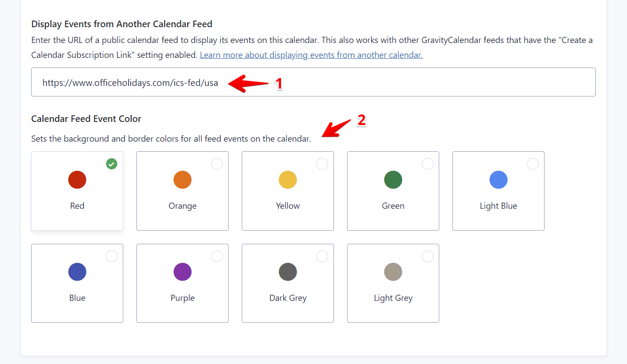627x364 pixels.
Task: Activate the Dark Grey card radio button
Action: [322, 256]
